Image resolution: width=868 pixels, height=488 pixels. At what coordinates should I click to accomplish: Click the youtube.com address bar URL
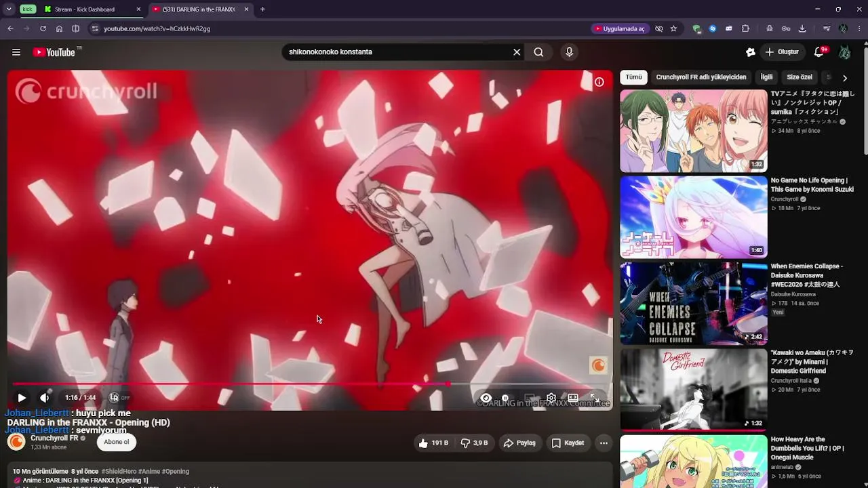click(157, 28)
